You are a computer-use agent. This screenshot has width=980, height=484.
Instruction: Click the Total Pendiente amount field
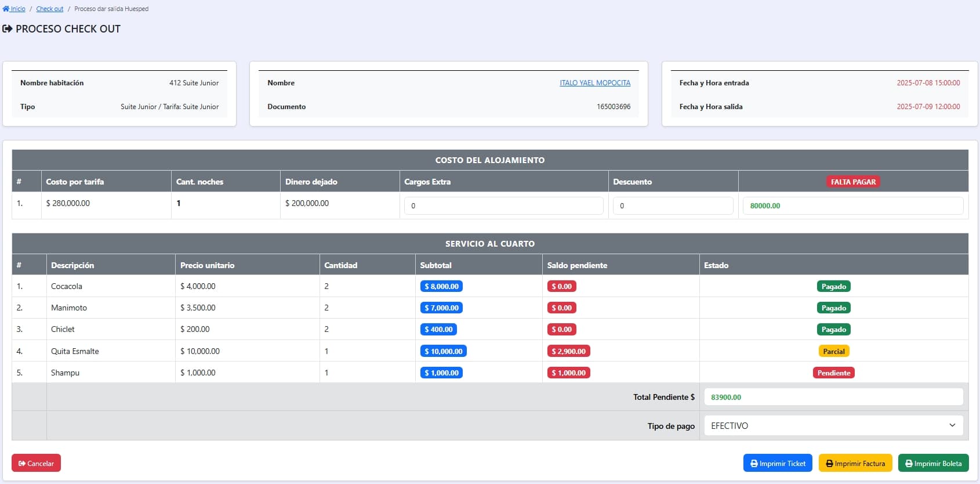point(833,398)
